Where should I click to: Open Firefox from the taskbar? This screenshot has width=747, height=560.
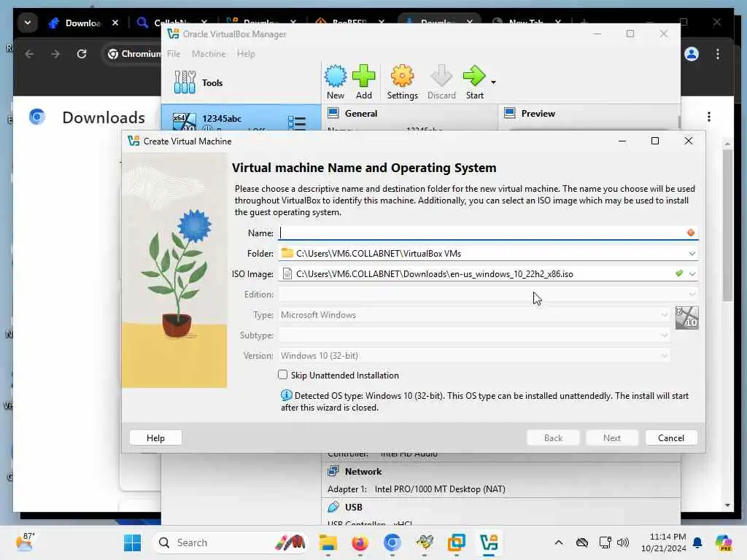coord(360,542)
